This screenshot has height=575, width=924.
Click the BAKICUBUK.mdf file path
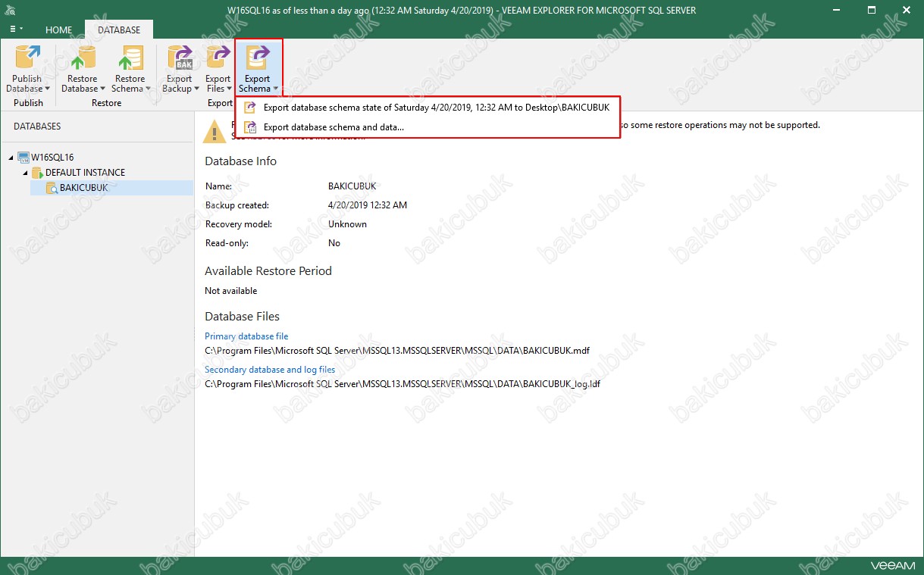click(397, 351)
